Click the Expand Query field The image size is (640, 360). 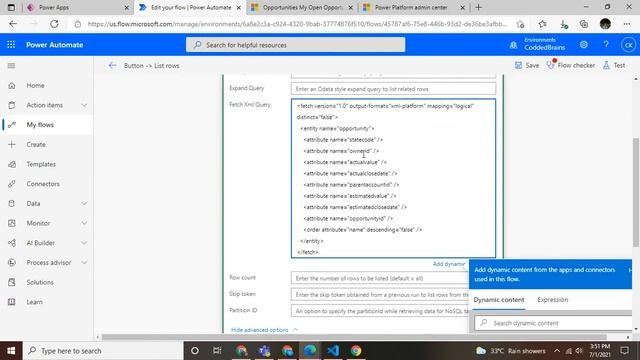(x=393, y=89)
